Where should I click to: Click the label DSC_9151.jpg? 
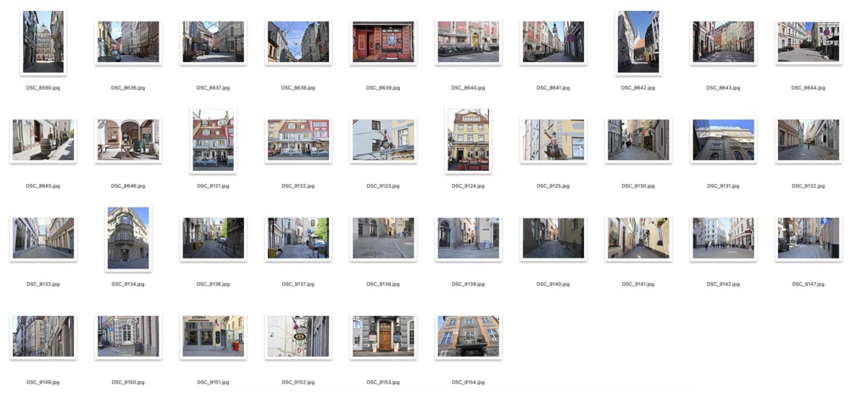213,382
